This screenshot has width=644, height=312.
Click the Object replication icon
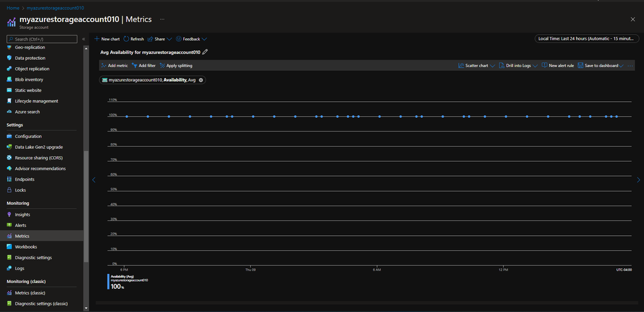[x=9, y=68]
